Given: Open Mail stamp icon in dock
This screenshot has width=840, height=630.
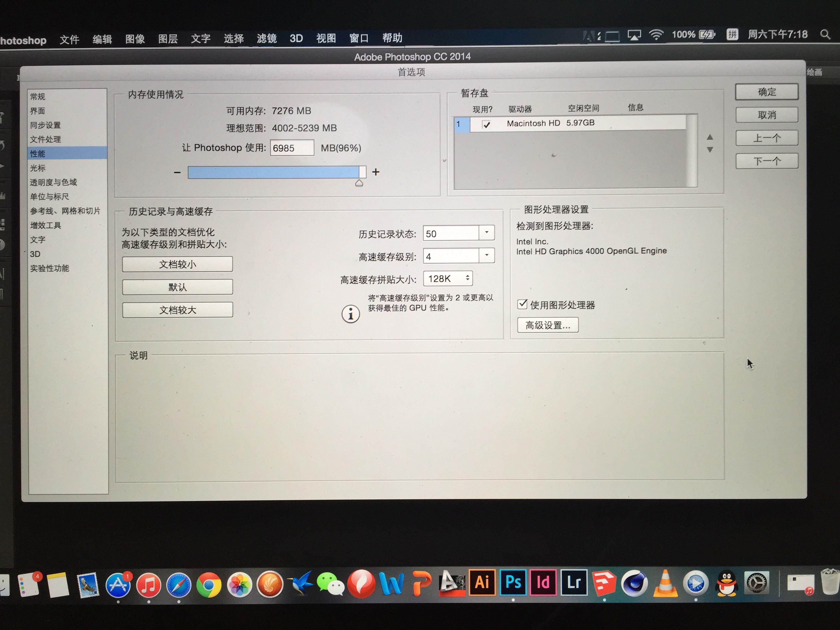Looking at the screenshot, I should (x=88, y=585).
